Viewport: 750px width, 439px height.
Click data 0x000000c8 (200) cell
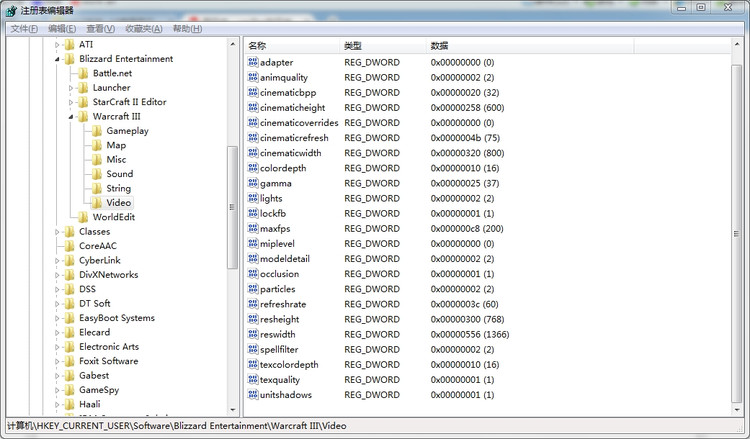click(467, 229)
